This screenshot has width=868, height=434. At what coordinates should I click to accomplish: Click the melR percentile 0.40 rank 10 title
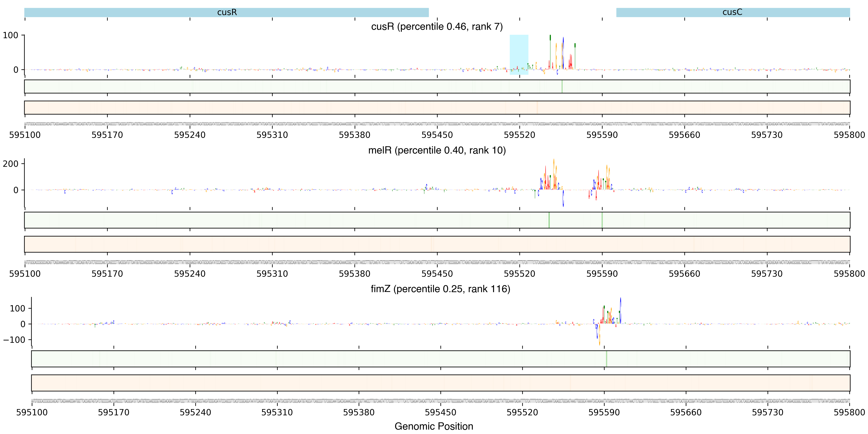click(x=437, y=150)
